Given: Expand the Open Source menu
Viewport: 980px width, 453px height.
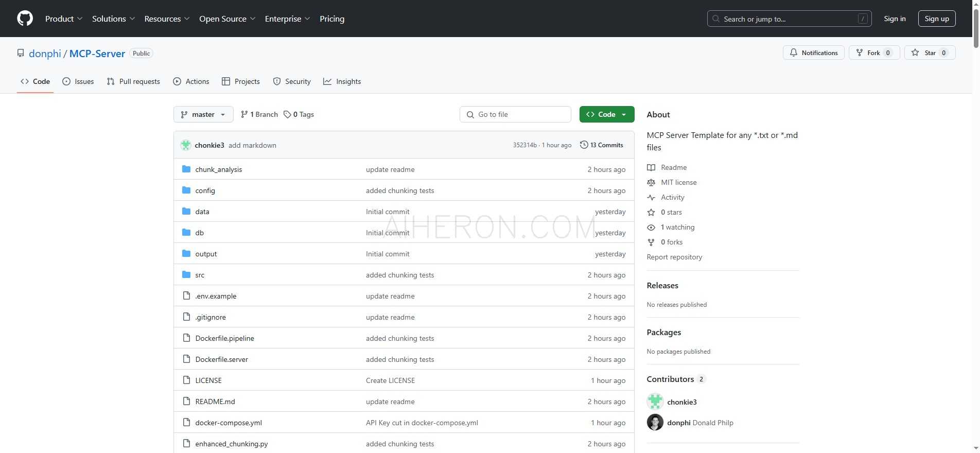Looking at the screenshot, I should click(x=227, y=19).
